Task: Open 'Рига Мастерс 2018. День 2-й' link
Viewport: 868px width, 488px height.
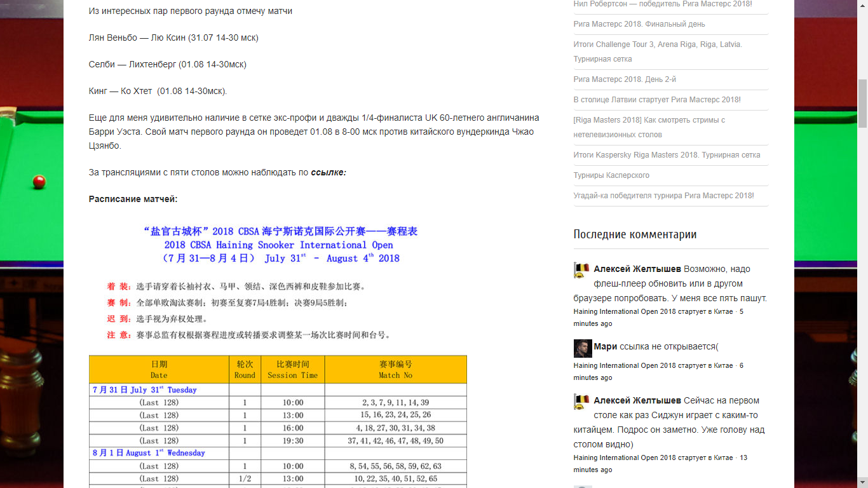Action: [625, 79]
